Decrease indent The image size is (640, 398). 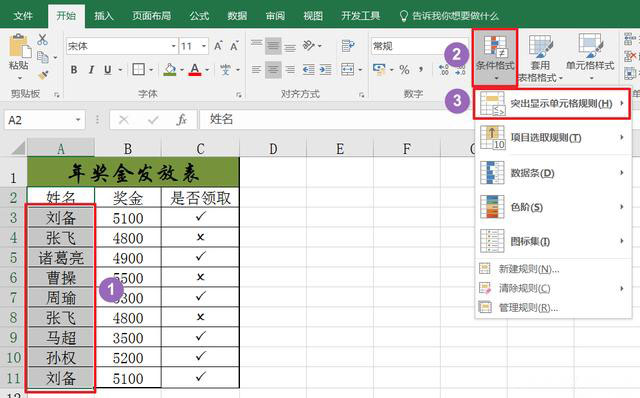(308, 70)
